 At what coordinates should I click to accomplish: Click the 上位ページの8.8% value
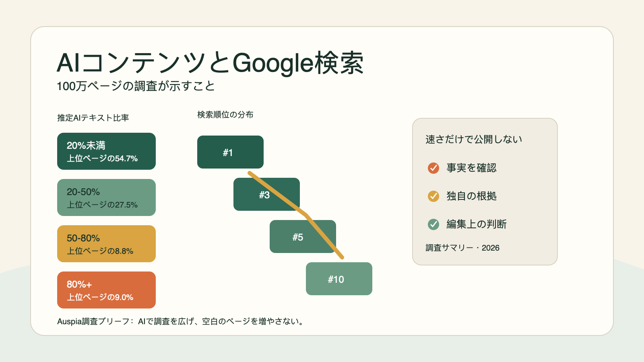[100, 251]
